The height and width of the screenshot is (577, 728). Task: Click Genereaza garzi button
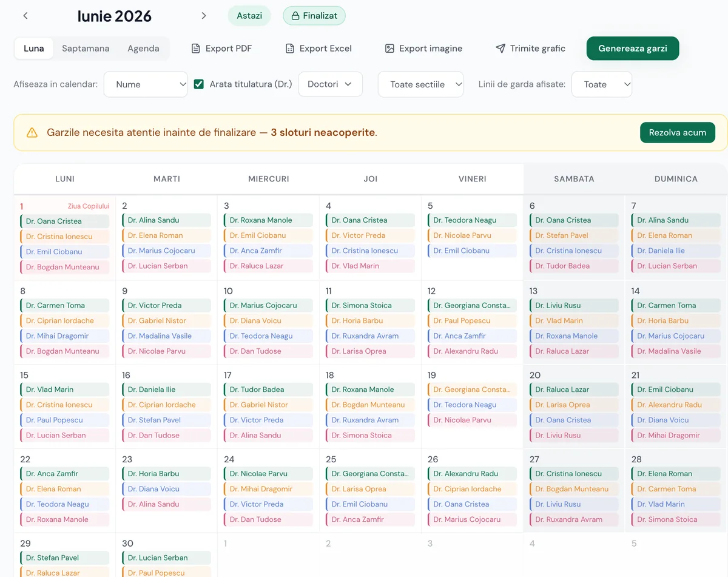tap(633, 49)
